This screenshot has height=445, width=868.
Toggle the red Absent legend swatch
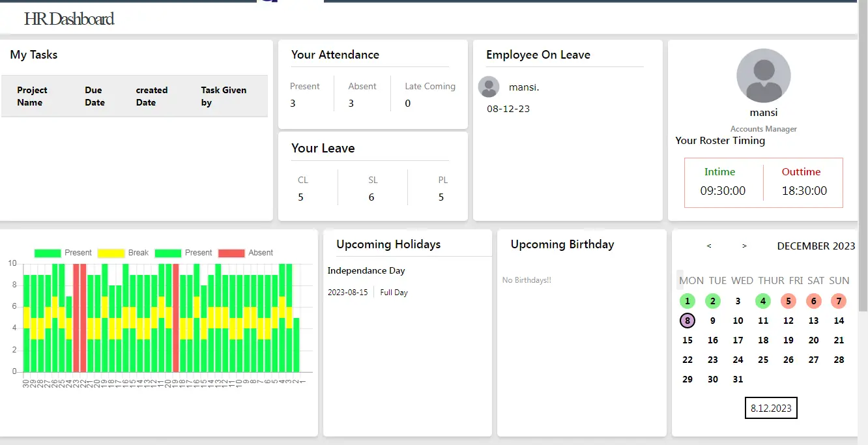click(231, 253)
